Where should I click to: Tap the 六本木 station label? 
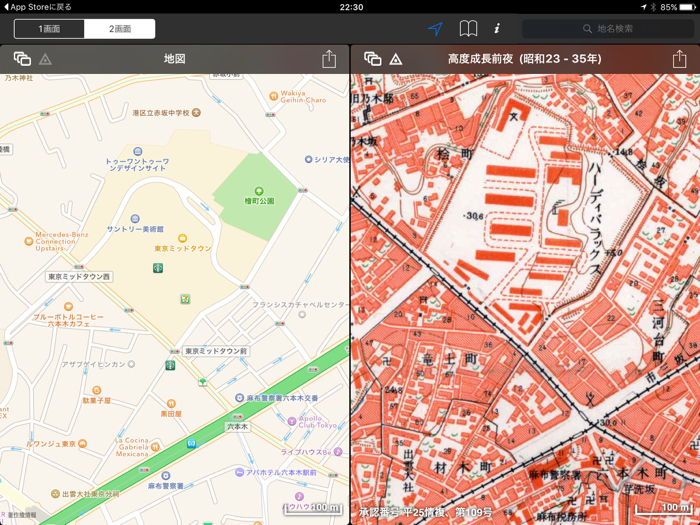coord(237,426)
